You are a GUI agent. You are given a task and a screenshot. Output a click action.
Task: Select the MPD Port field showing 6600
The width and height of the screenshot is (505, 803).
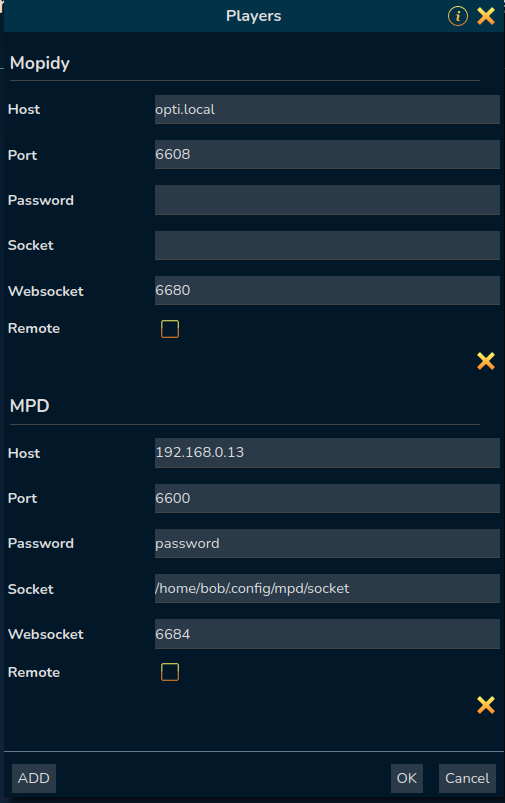point(327,498)
